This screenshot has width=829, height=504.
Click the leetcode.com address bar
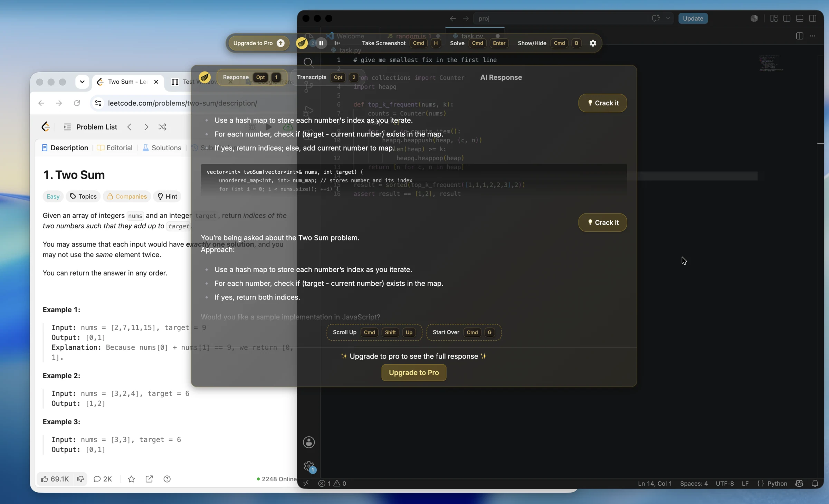click(x=182, y=103)
